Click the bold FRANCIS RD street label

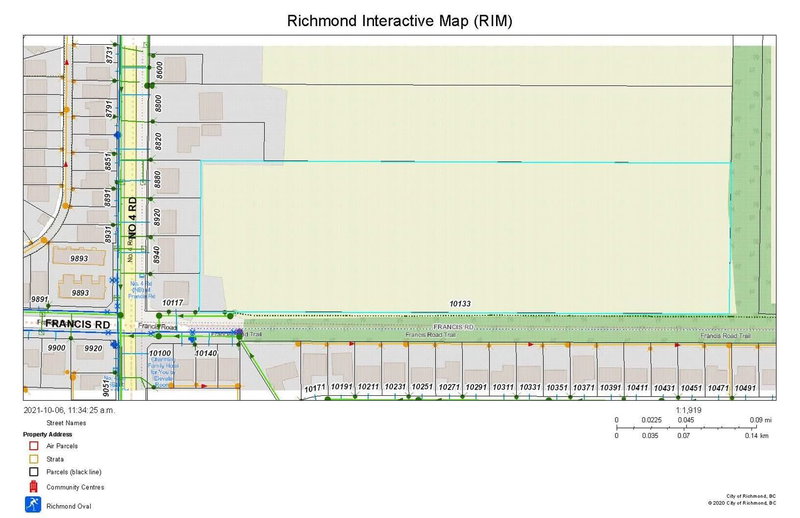click(78, 324)
